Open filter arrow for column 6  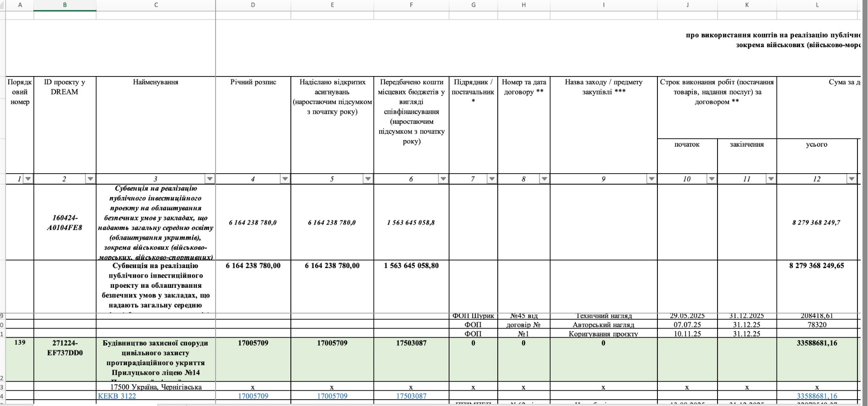click(443, 179)
